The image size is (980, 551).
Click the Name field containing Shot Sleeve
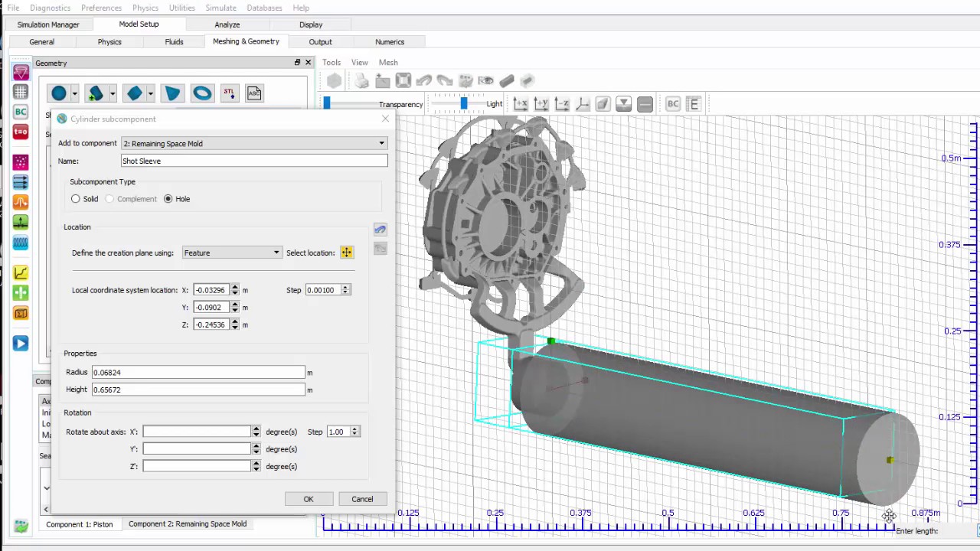point(254,161)
